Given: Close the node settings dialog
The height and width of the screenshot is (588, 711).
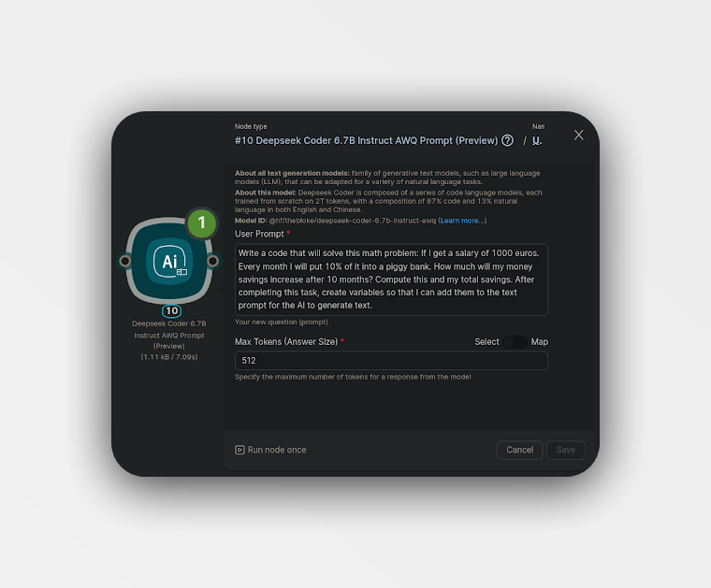Looking at the screenshot, I should pyautogui.click(x=578, y=135).
